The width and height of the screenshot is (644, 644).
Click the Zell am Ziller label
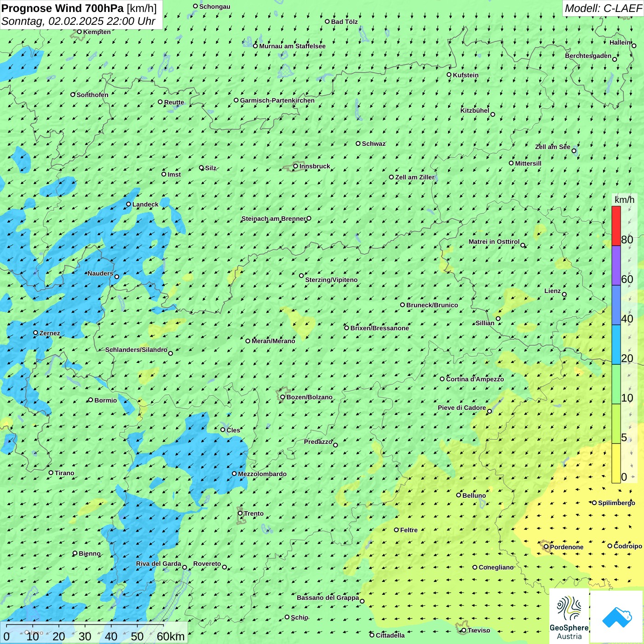[x=415, y=177]
